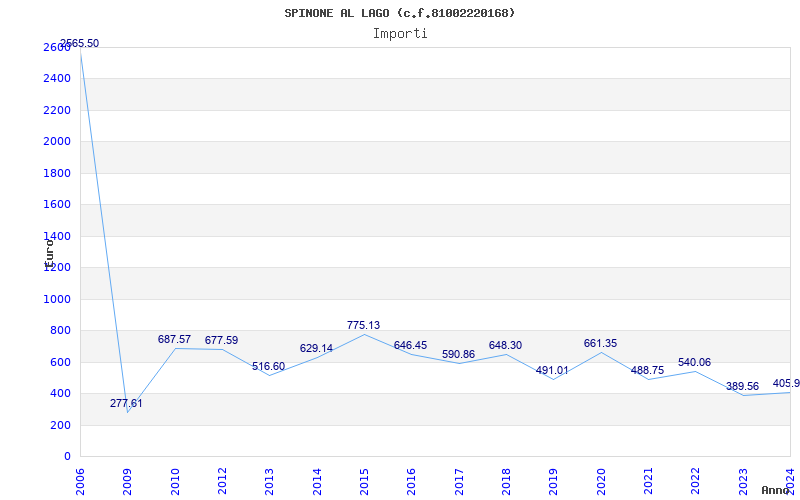Select the 646.45 data label
This screenshot has height=500, width=800.
click(x=410, y=345)
